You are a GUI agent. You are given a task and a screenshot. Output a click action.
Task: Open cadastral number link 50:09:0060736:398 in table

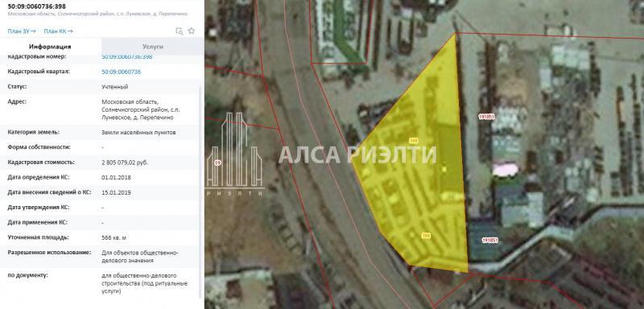click(x=127, y=56)
